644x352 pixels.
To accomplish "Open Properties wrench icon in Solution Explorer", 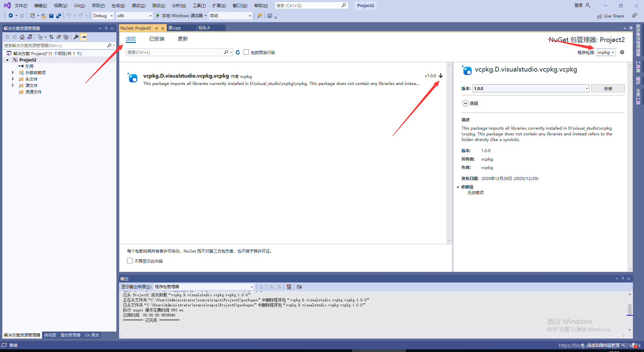I will point(76,37).
